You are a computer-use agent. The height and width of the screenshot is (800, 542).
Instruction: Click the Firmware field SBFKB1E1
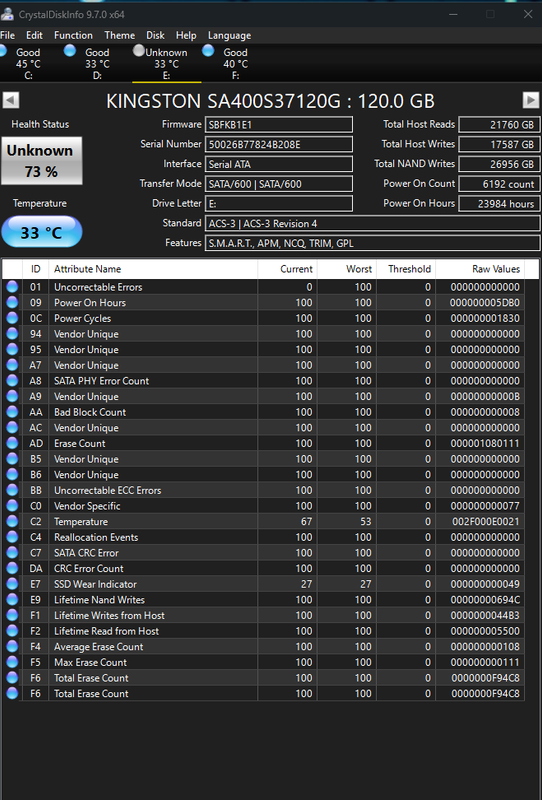tap(279, 124)
